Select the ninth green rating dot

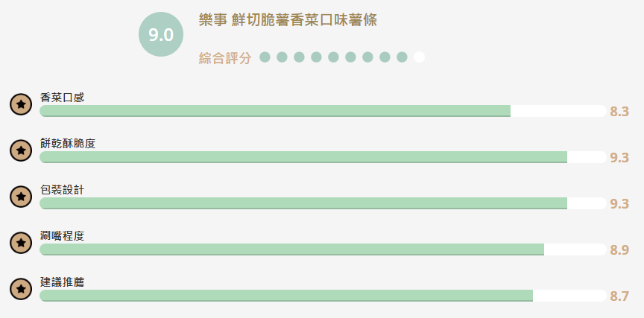pyautogui.click(x=402, y=57)
